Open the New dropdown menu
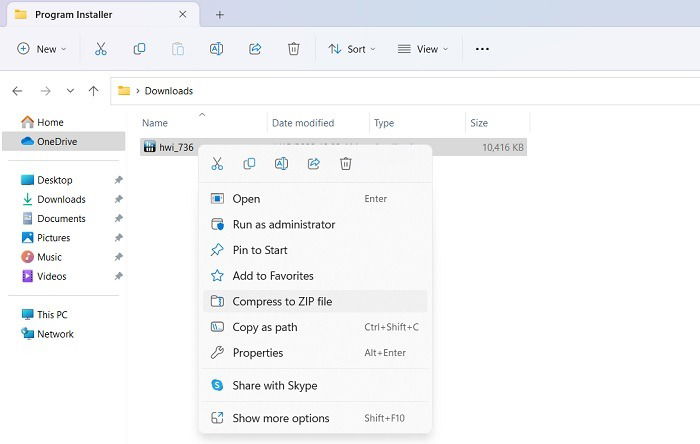700x444 pixels. pyautogui.click(x=42, y=49)
